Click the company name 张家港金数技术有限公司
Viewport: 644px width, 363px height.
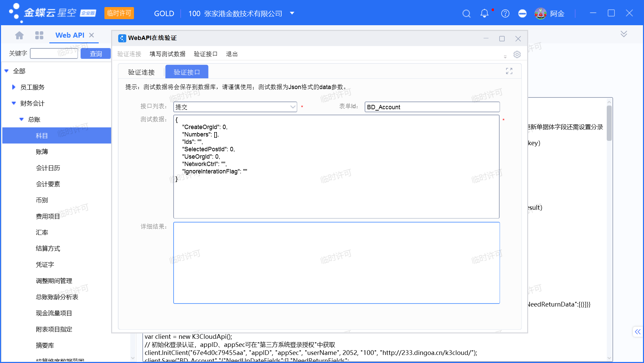click(243, 13)
